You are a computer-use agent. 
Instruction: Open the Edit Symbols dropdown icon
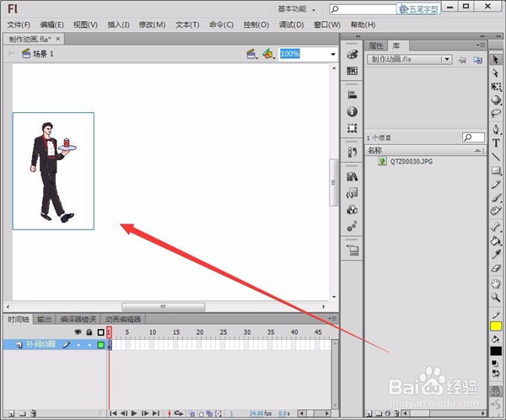tap(268, 54)
